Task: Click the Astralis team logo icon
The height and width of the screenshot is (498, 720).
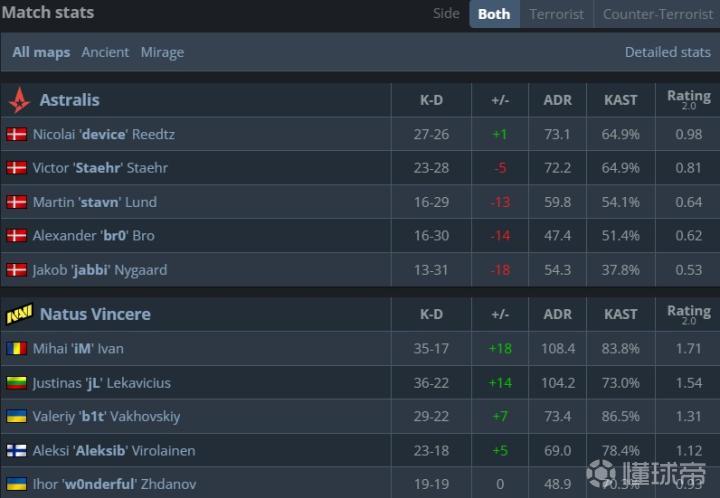Action: (19, 100)
